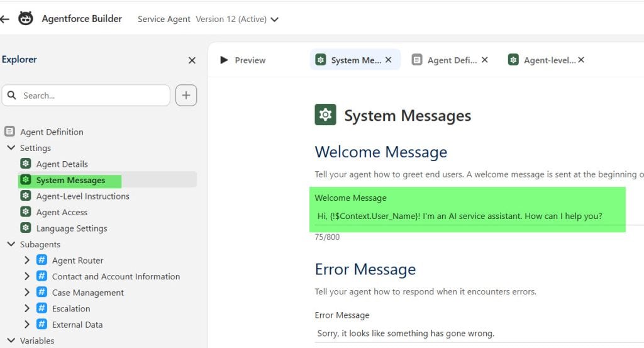Click the Language Settings gear icon
Image resolution: width=644 pixels, height=348 pixels.
pos(25,228)
